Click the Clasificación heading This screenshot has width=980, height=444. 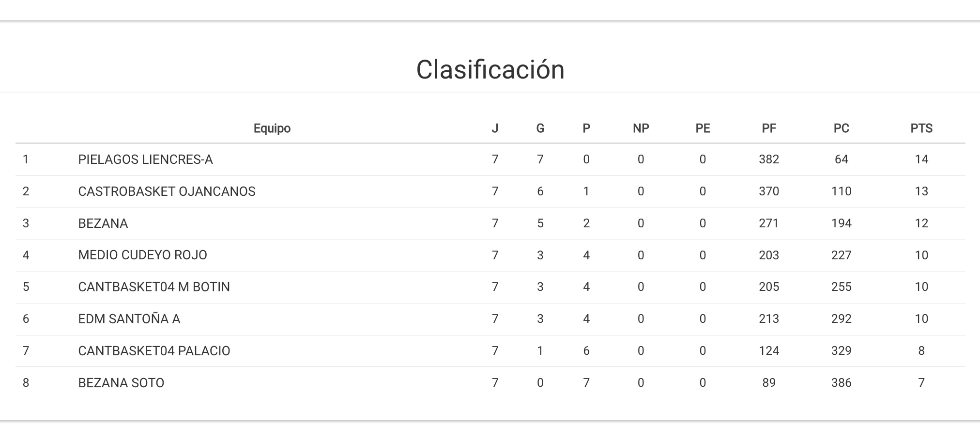point(490,69)
